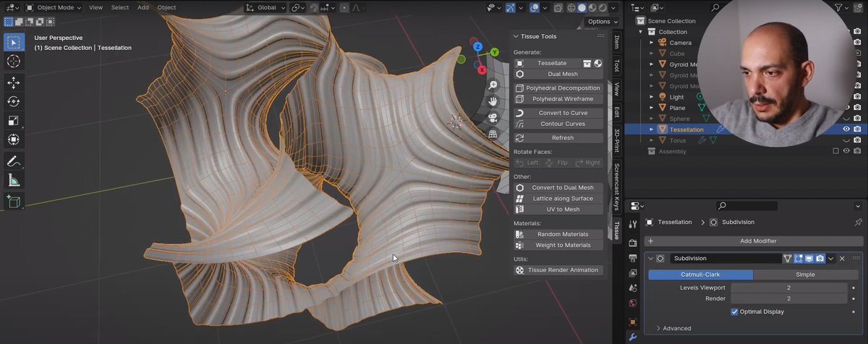The height and width of the screenshot is (344, 868).
Task: Click the Tessellate settings preset icon
Action: [x=587, y=63]
